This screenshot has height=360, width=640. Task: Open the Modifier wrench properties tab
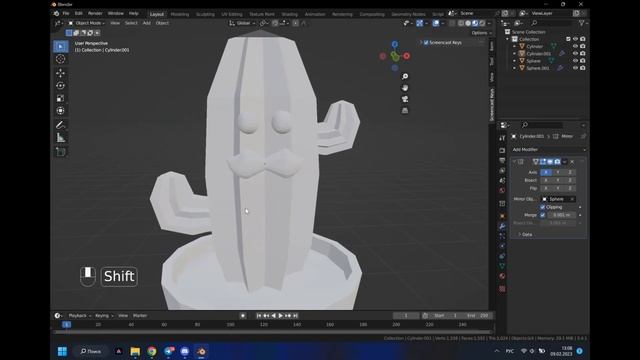click(x=502, y=226)
